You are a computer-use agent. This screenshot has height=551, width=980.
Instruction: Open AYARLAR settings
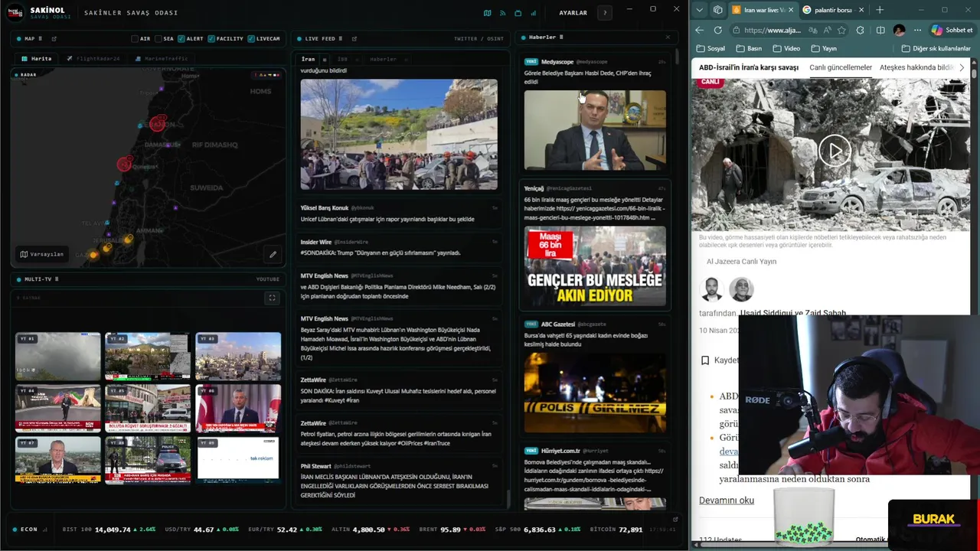(x=573, y=13)
